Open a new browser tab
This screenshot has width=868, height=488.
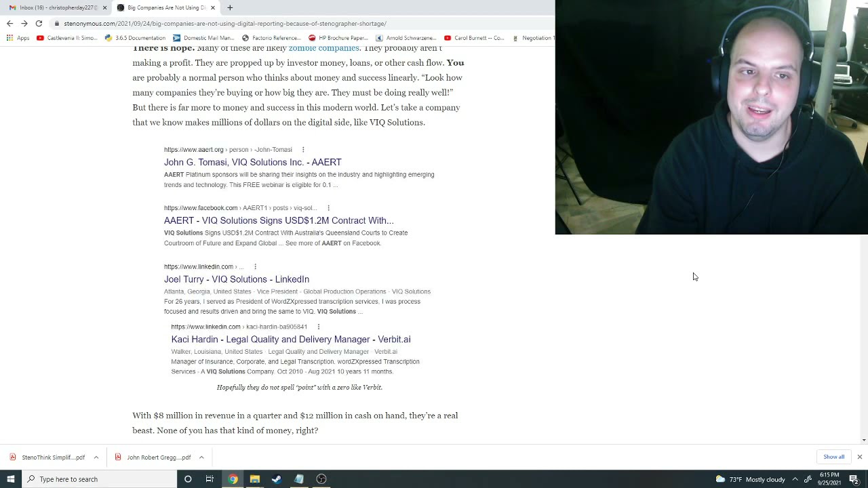pos(230,7)
